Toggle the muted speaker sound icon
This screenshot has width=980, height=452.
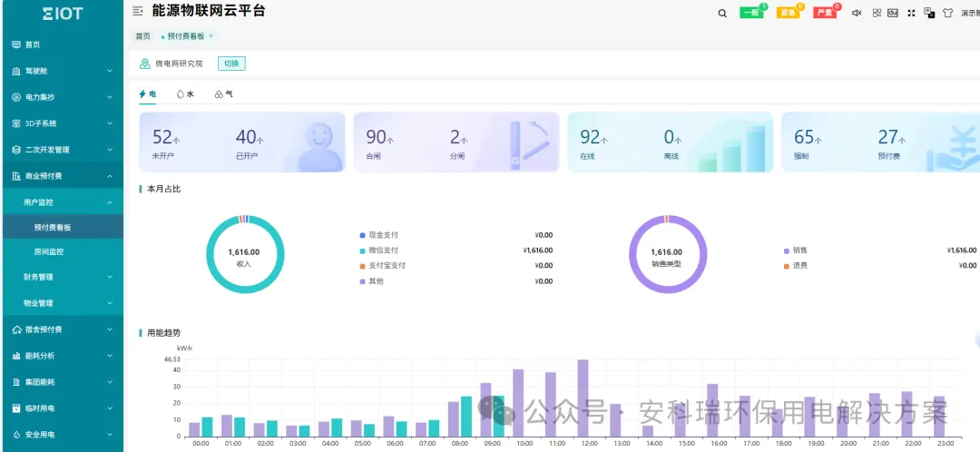[x=857, y=13]
